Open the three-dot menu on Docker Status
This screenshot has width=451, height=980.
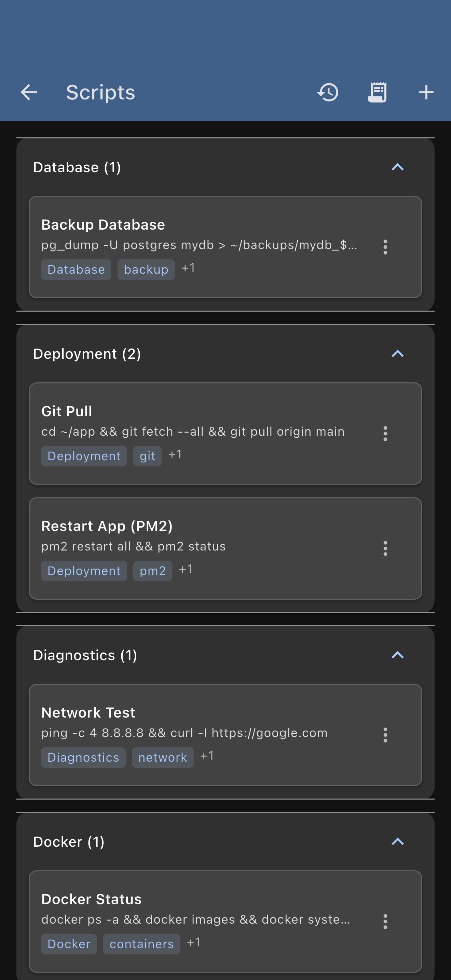(x=385, y=922)
